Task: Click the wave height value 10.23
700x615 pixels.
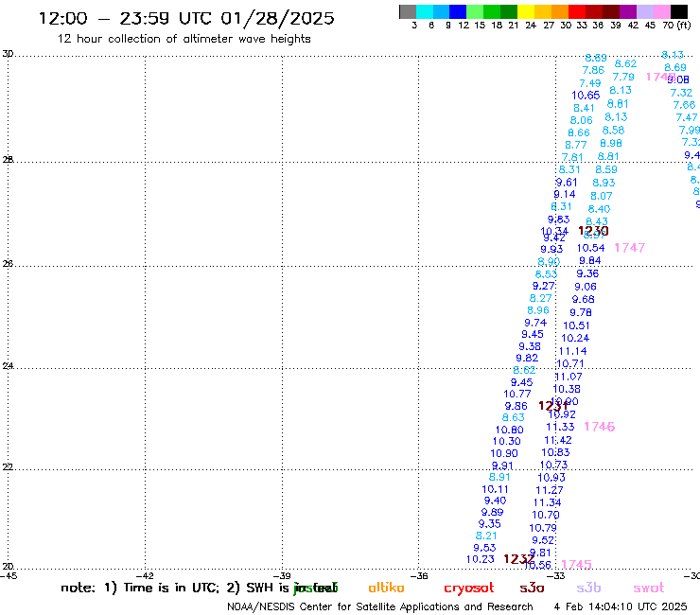Action: pos(481,559)
